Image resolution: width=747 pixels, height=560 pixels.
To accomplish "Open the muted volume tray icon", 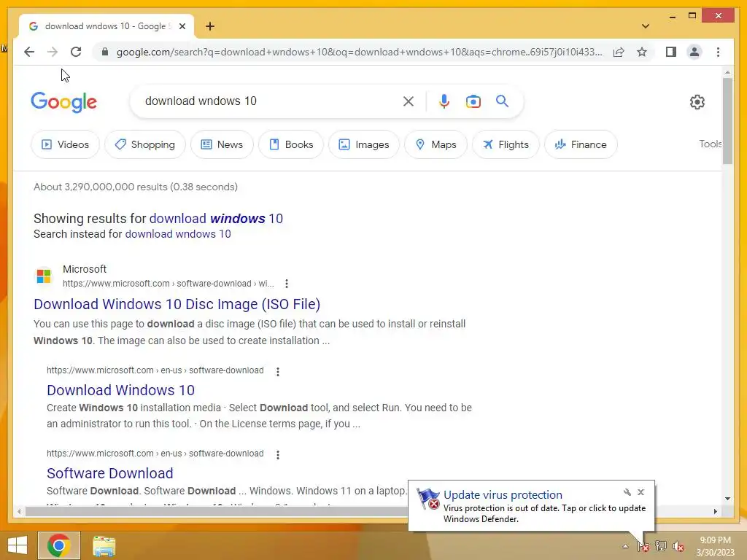I will [x=678, y=546].
